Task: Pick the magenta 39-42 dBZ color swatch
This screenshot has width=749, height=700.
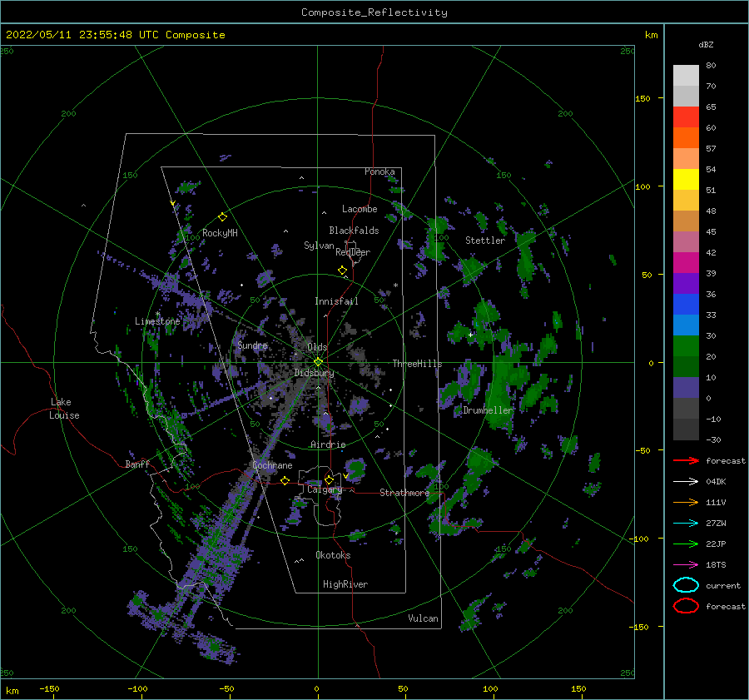Action: pos(686,263)
